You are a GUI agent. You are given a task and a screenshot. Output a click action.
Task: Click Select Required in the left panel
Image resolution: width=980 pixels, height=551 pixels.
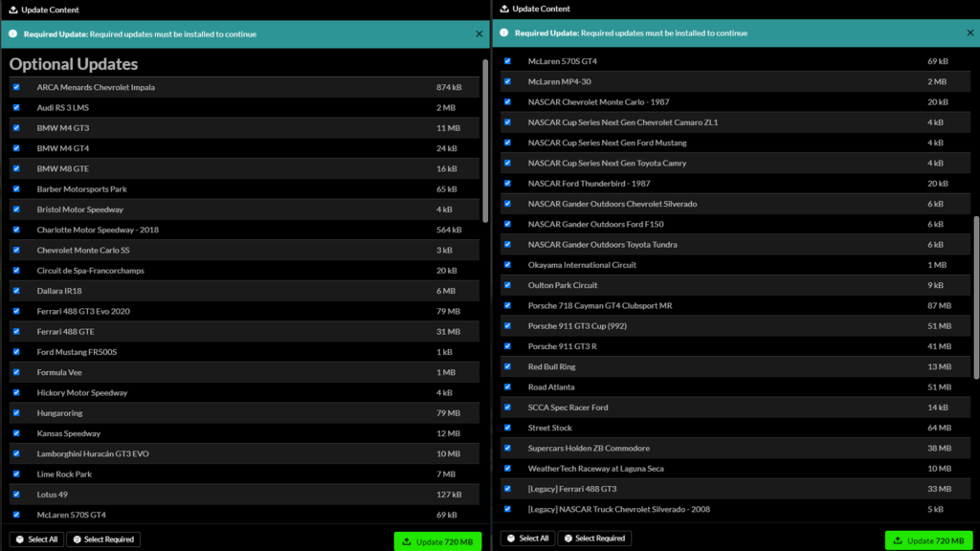[x=103, y=540]
